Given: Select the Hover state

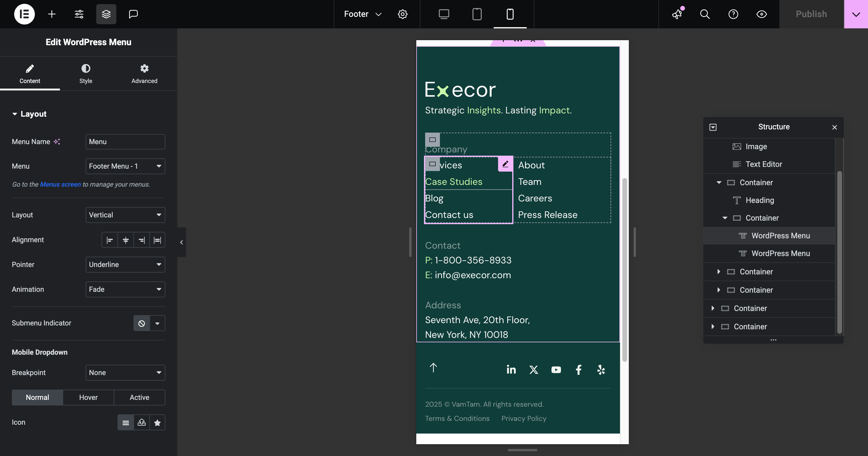Looking at the screenshot, I should (x=88, y=397).
